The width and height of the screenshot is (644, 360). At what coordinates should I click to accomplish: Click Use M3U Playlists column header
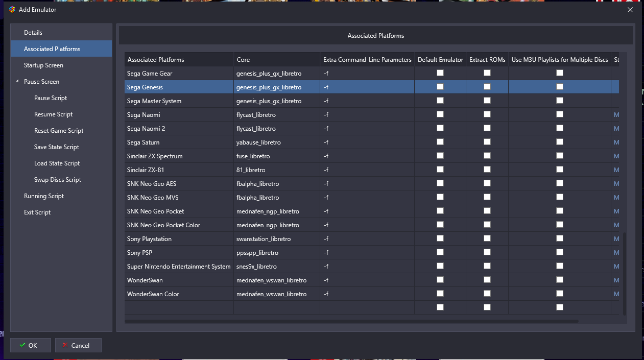tap(560, 59)
